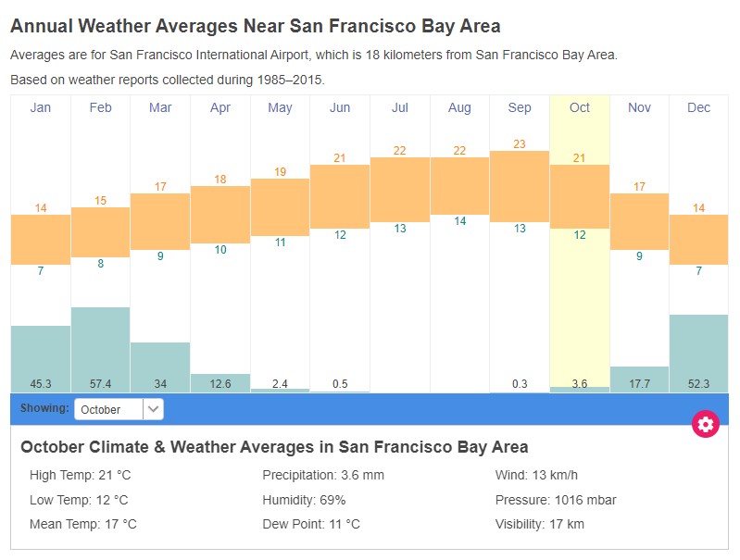Switch to the Mar month column
Screen dimensions: 740x560
coord(160,108)
